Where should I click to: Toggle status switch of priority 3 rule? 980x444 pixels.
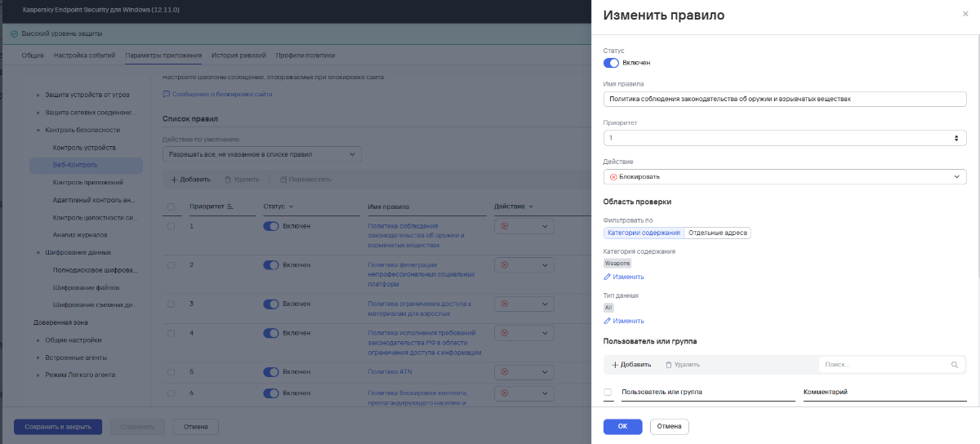point(271,304)
